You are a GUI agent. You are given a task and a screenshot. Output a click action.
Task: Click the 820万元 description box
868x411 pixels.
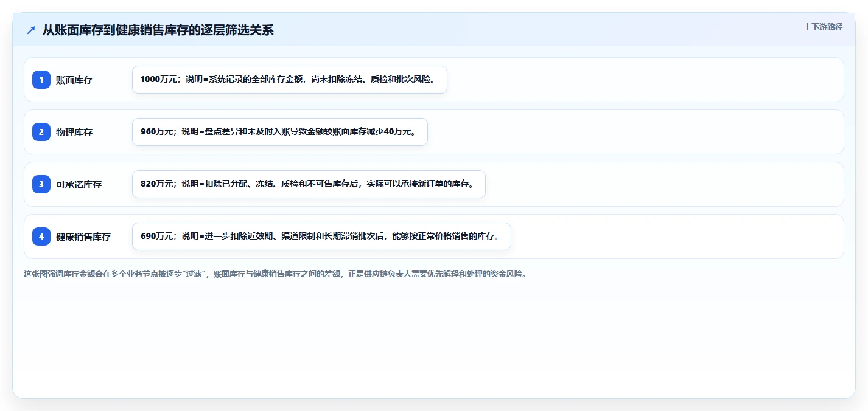(309, 184)
